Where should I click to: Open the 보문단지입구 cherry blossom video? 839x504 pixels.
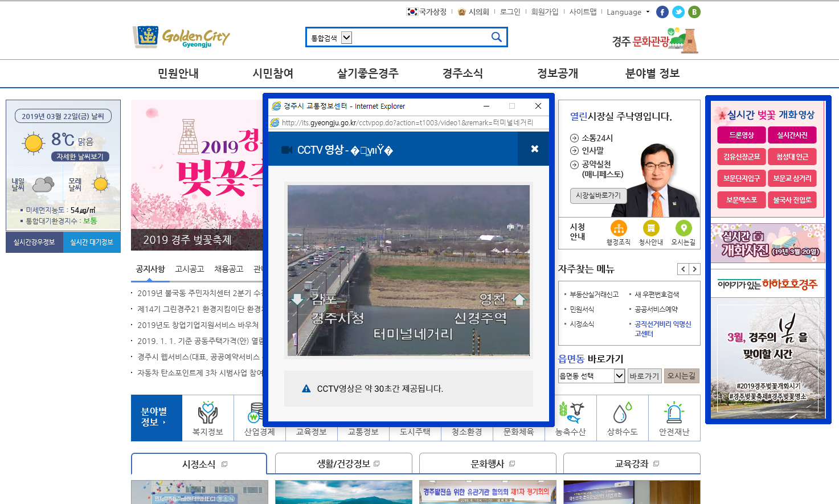pos(741,178)
